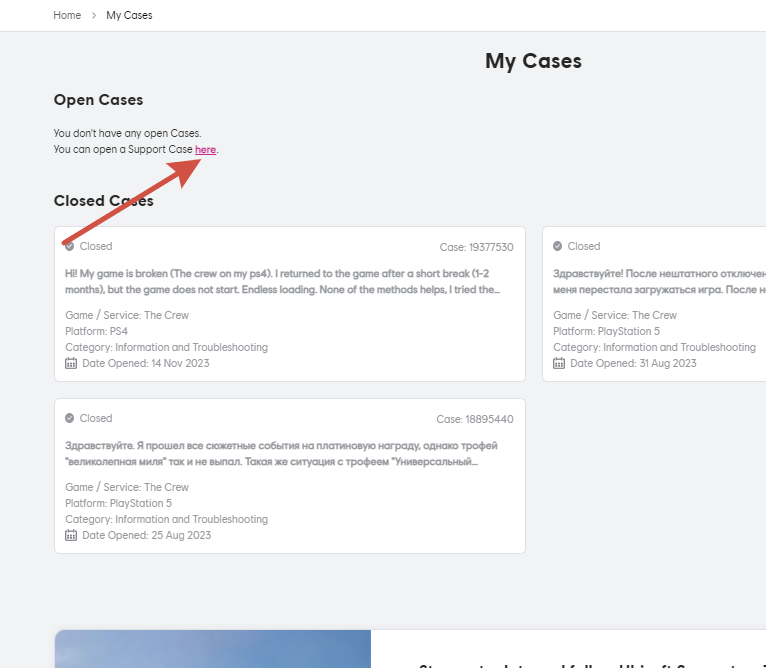Click the breadcrumb chevron separator after Home
The image size is (766, 668).
(x=94, y=15)
